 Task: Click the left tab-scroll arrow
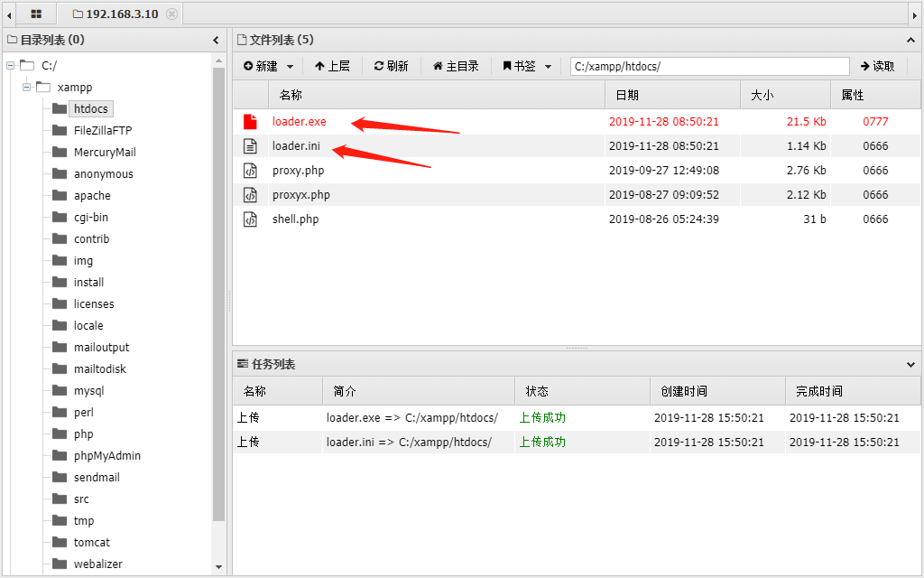9,14
